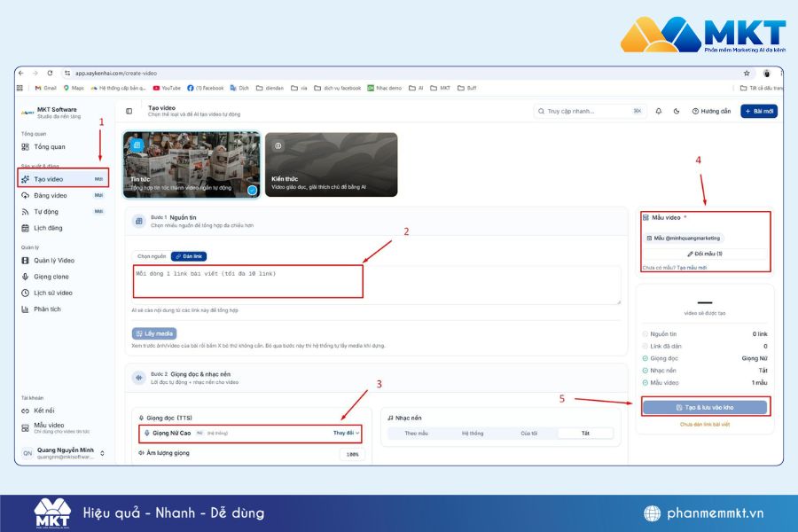Screen dimensions: 798x532
Task: Open Đăng video in sidebar
Action: tap(63, 195)
